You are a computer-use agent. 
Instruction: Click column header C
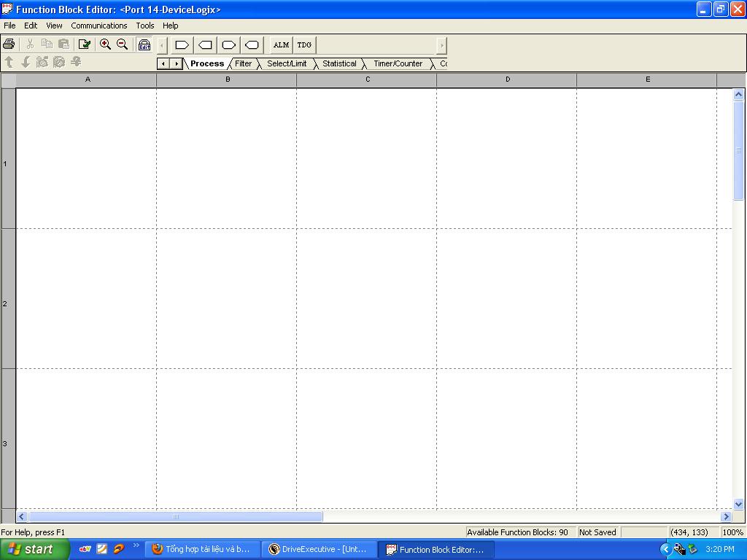[367, 79]
